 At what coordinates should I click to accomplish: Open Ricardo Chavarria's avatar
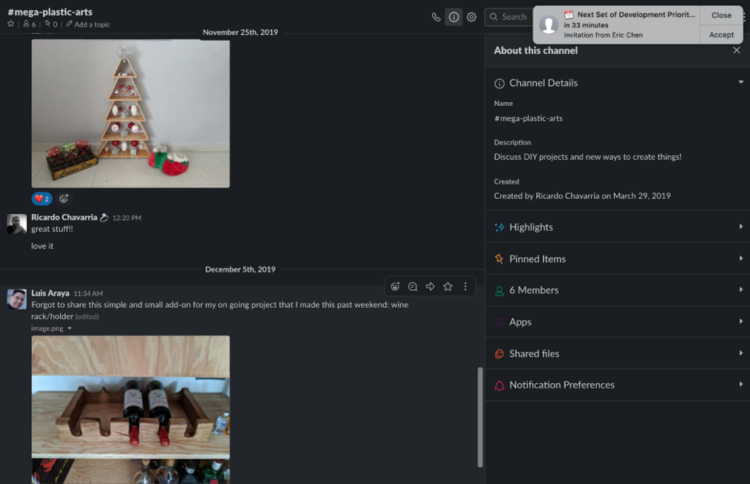(17, 224)
